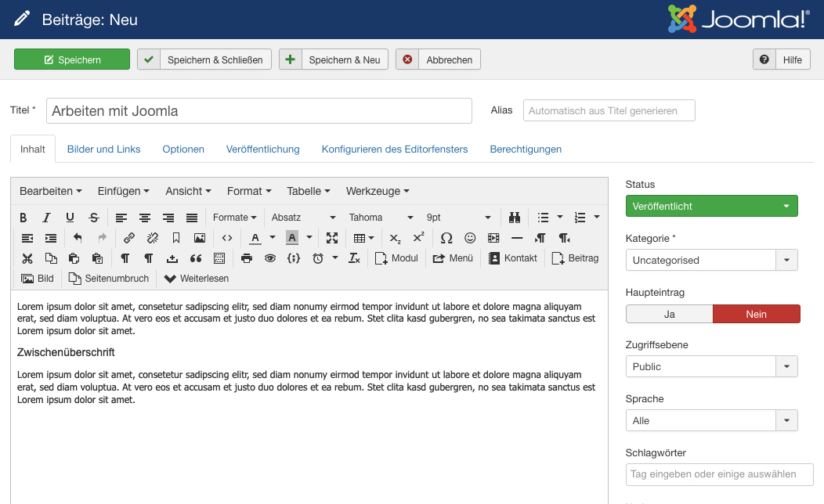Click the Speichern & Schließen button
The width and height of the screenshot is (824, 504).
pos(204,59)
